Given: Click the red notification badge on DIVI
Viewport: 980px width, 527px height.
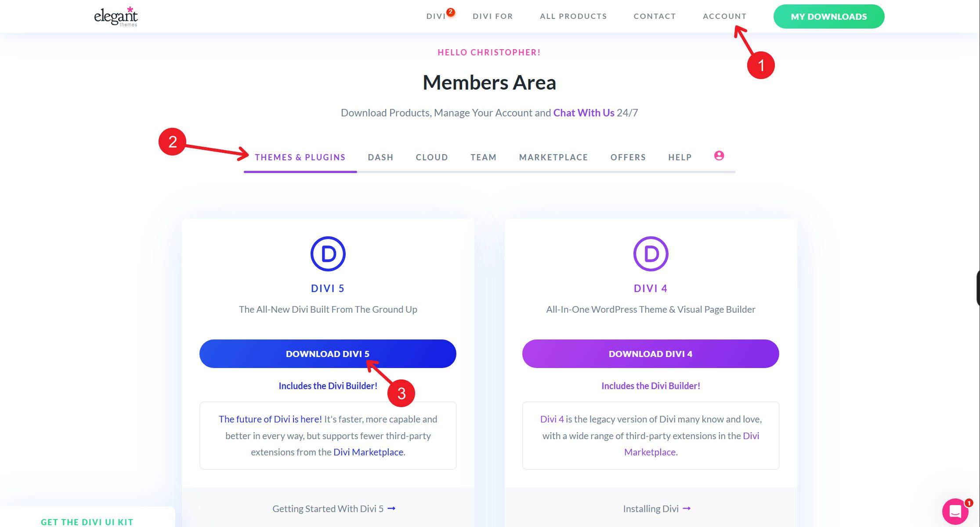Looking at the screenshot, I should tap(451, 12).
